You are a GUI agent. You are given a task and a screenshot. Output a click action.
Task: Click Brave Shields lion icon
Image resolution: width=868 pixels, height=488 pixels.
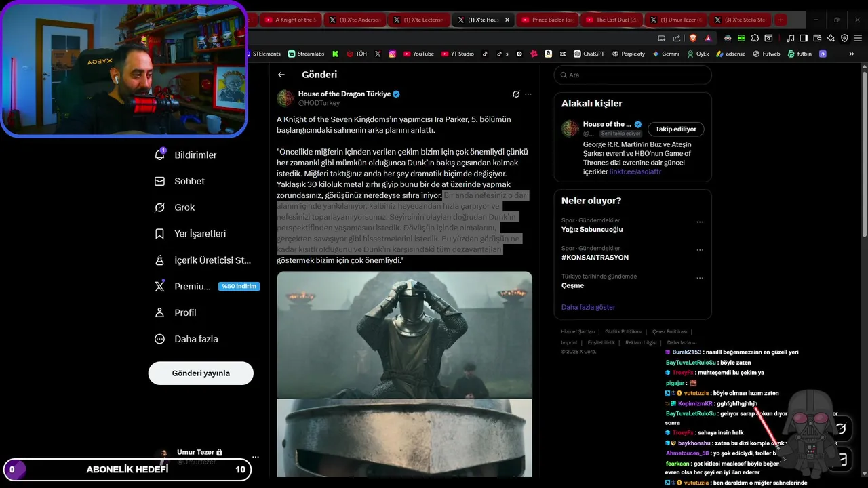(x=693, y=38)
